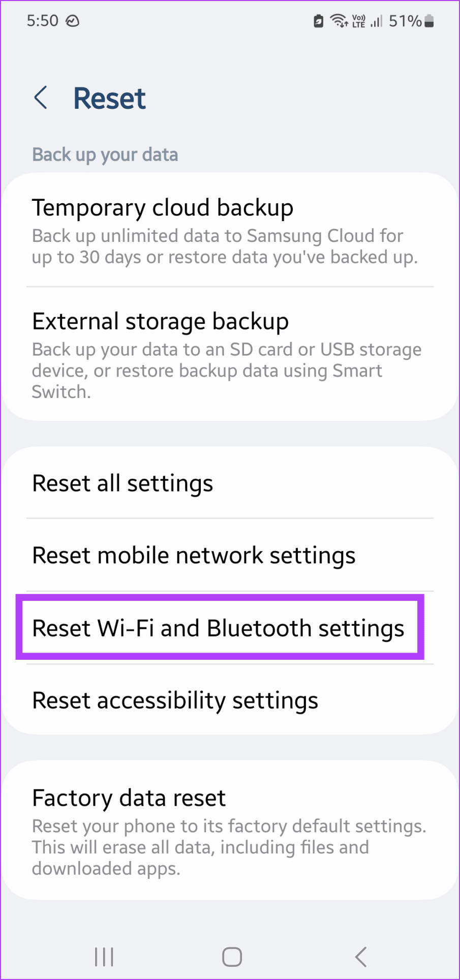This screenshot has width=460, height=980.
Task: Tap the battery icon in status bar
Action: pos(430,21)
